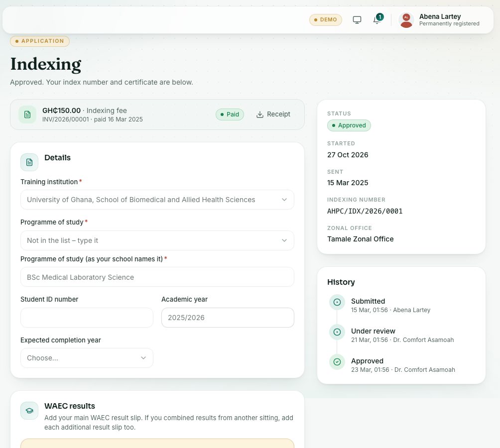This screenshot has width=500, height=448.
Task: Click the monitor display icon in header
Action: pyautogui.click(x=357, y=20)
